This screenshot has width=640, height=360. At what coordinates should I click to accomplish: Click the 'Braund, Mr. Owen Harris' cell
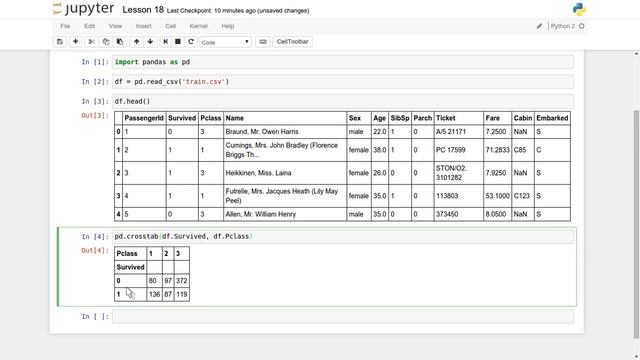coord(285,132)
